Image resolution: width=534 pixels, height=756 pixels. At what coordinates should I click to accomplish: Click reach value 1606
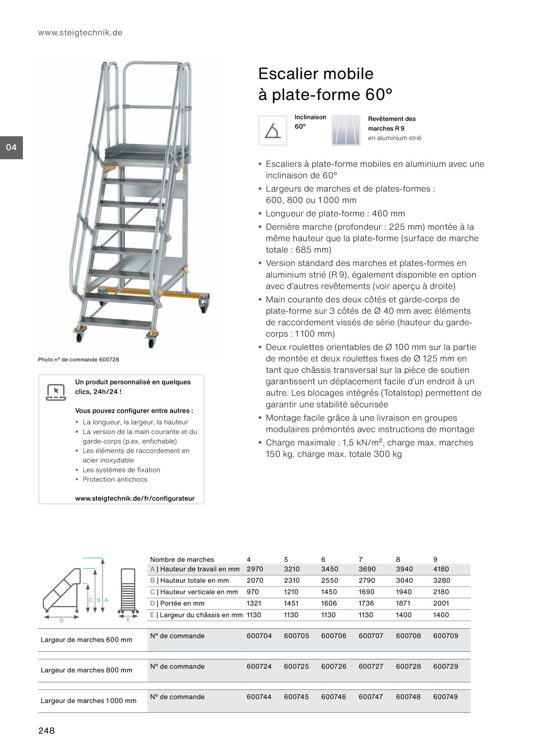click(x=329, y=603)
